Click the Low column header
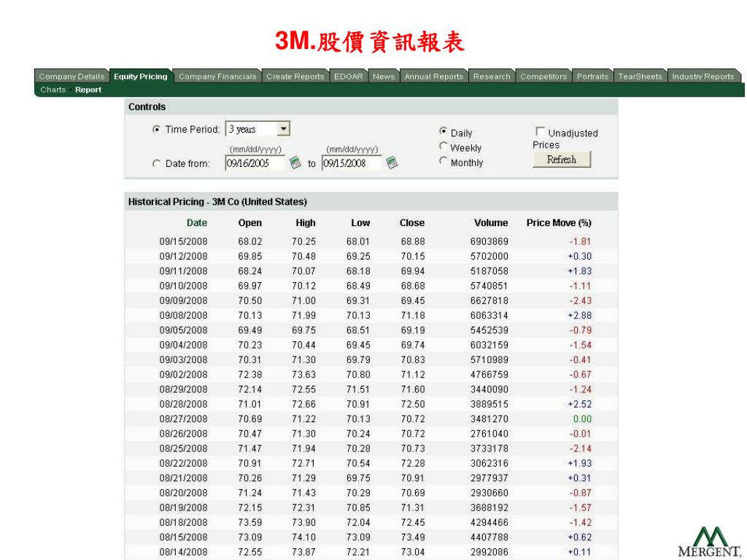This screenshot has height=560, width=747. point(360,222)
